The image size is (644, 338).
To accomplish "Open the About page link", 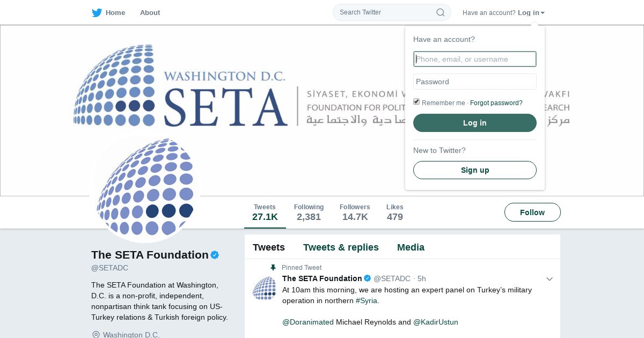I will [150, 13].
